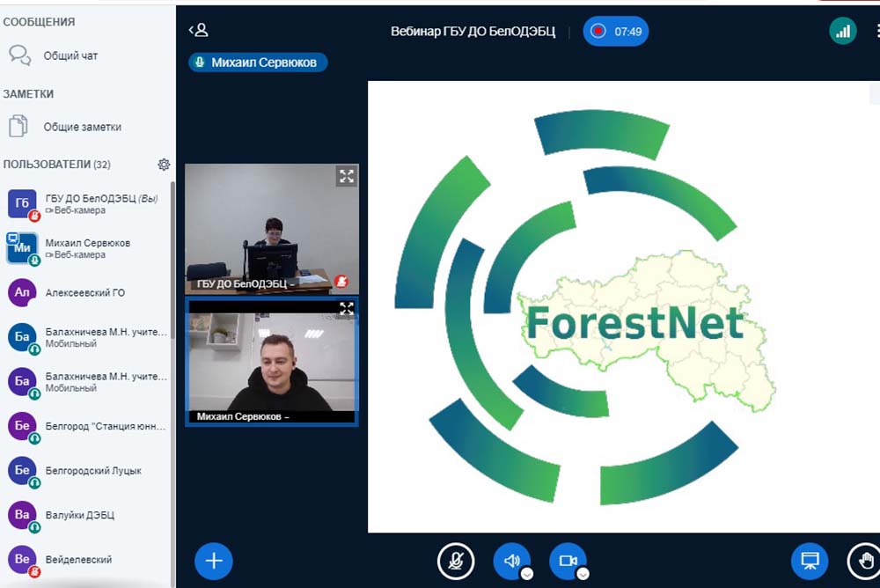Open the blue plus actions button
Screen dimensions: 880x588
tap(214, 561)
